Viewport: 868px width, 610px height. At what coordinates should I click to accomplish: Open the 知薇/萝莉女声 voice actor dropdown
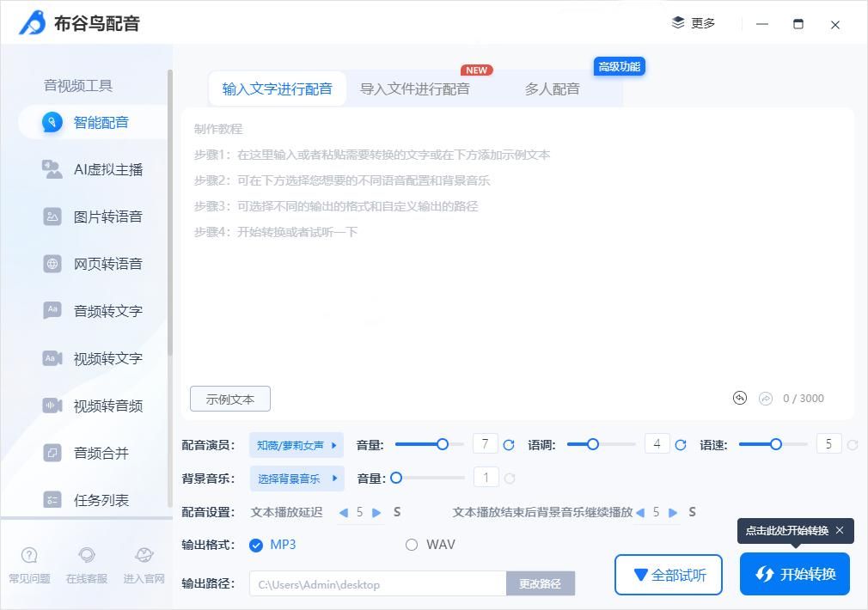coord(296,445)
